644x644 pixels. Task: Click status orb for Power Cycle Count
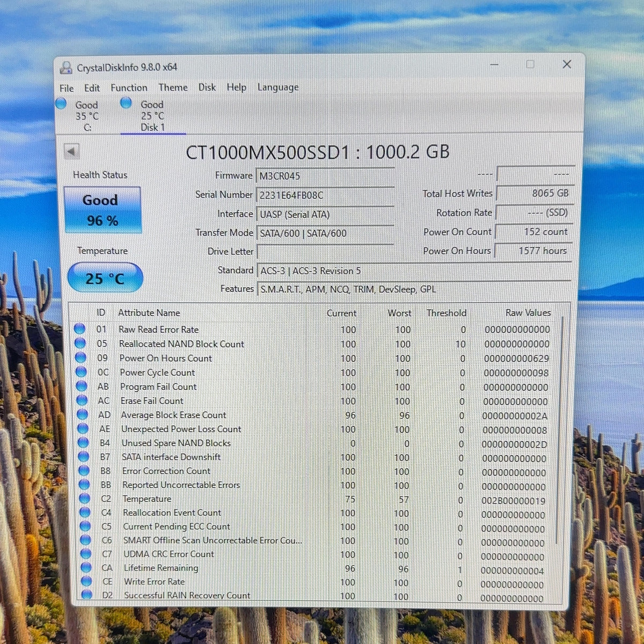click(81, 371)
